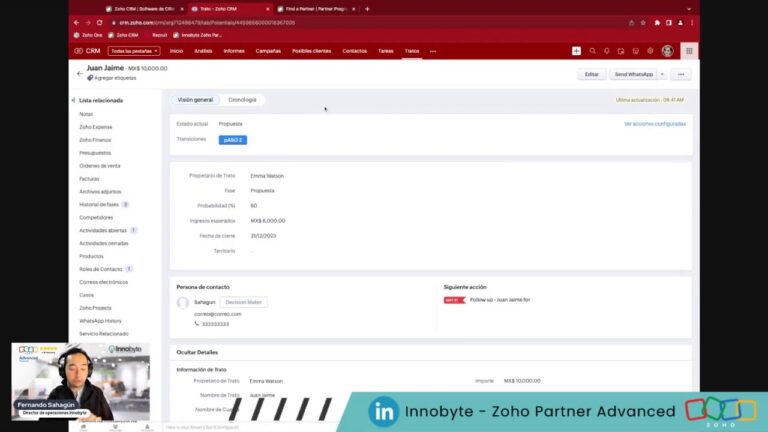The height and width of the screenshot is (432, 768).
Task: Open marketplace store icon in CRM header
Action: coord(635,51)
